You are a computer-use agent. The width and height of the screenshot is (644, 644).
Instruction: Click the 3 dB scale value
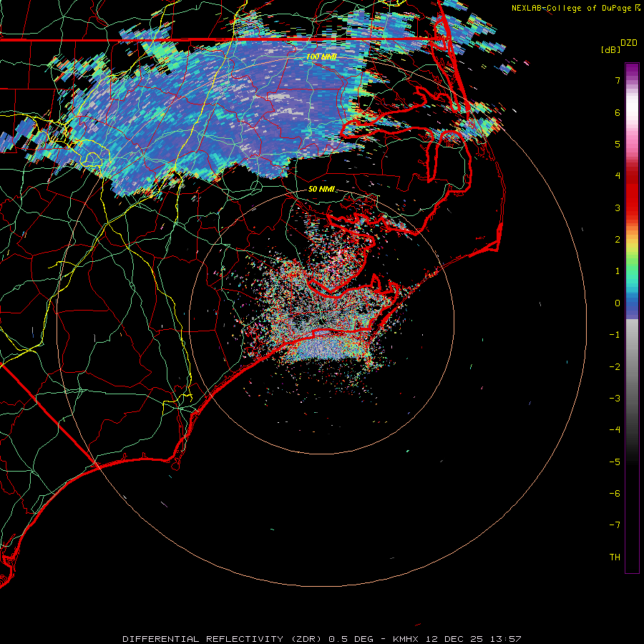coord(618,208)
